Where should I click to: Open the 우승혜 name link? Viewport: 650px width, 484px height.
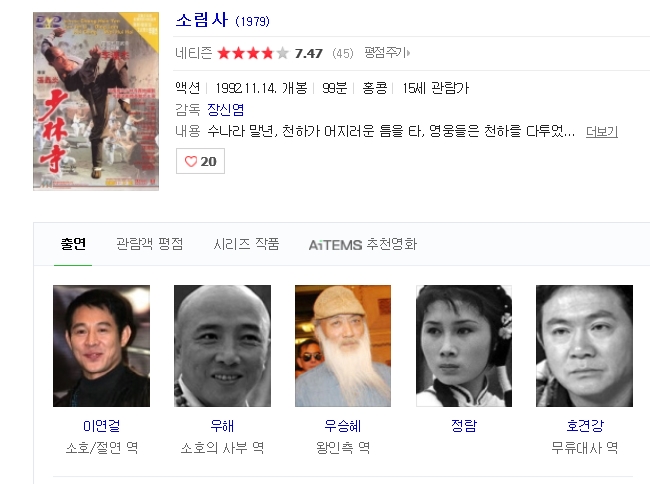pyautogui.click(x=343, y=426)
